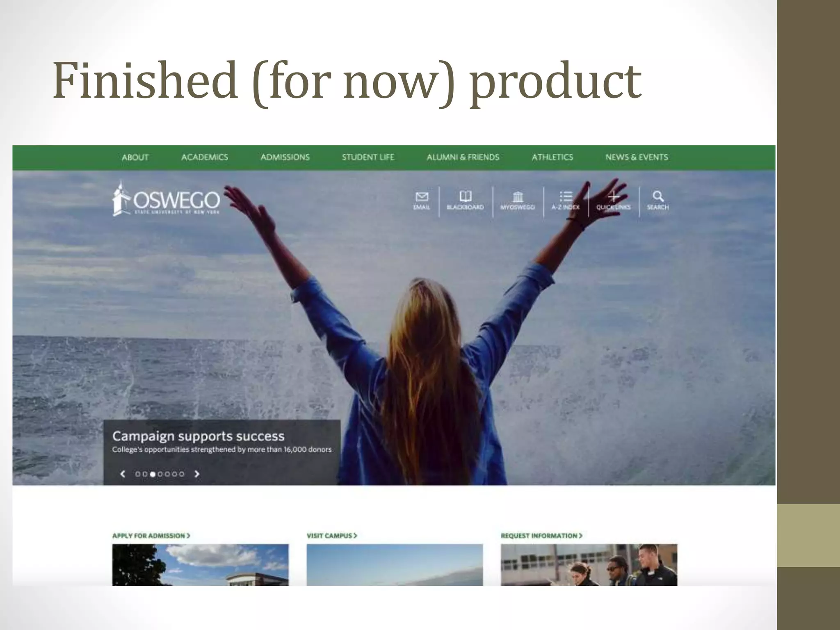
Task: Select the first carousel dot
Action: click(x=138, y=474)
